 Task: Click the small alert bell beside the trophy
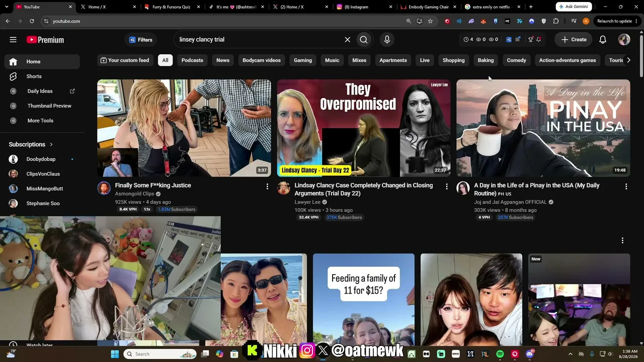(538, 39)
